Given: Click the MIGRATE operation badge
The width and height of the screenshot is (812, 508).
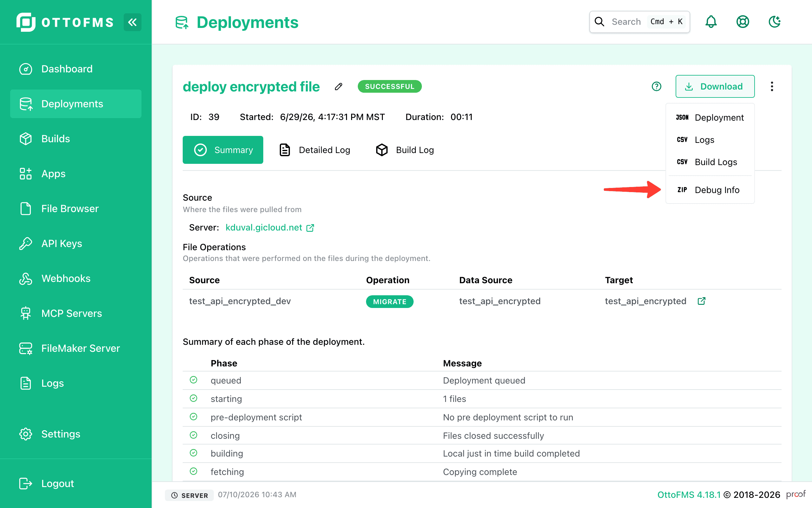Looking at the screenshot, I should [x=390, y=302].
